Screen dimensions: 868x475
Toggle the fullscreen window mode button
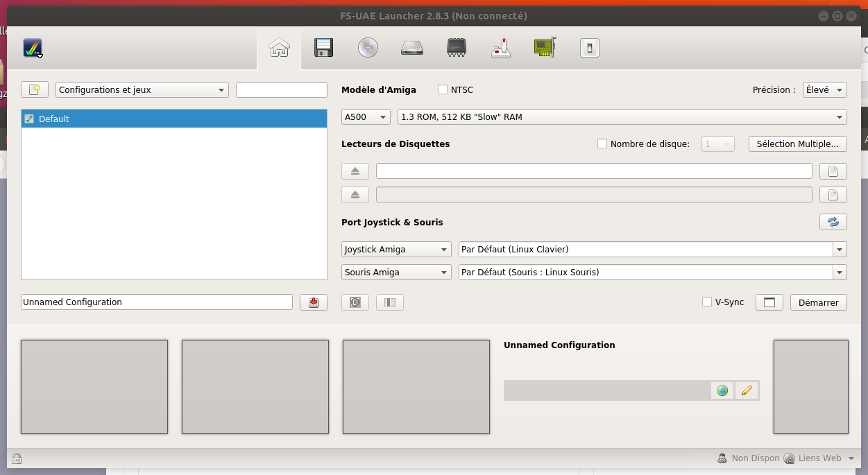point(769,302)
